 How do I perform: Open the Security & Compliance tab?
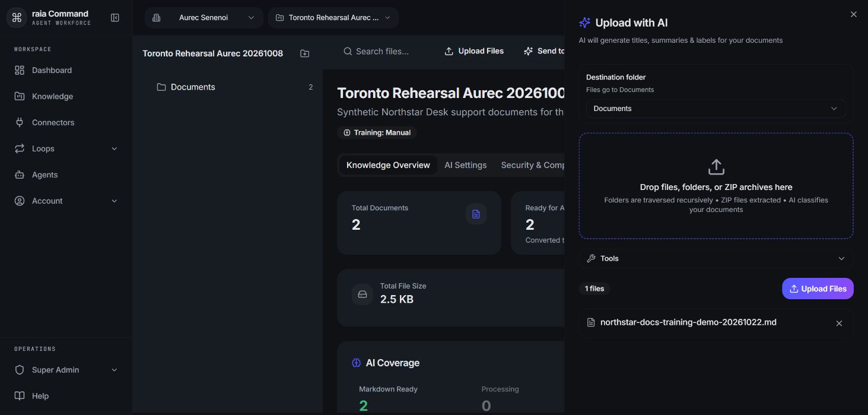point(532,165)
